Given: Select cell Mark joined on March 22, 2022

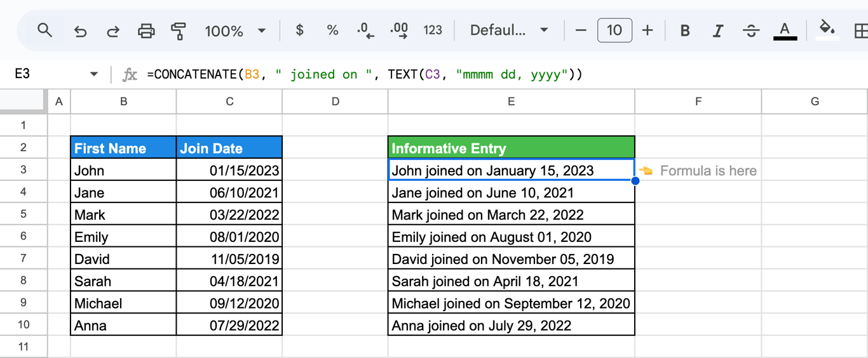Looking at the screenshot, I should 512,214.
